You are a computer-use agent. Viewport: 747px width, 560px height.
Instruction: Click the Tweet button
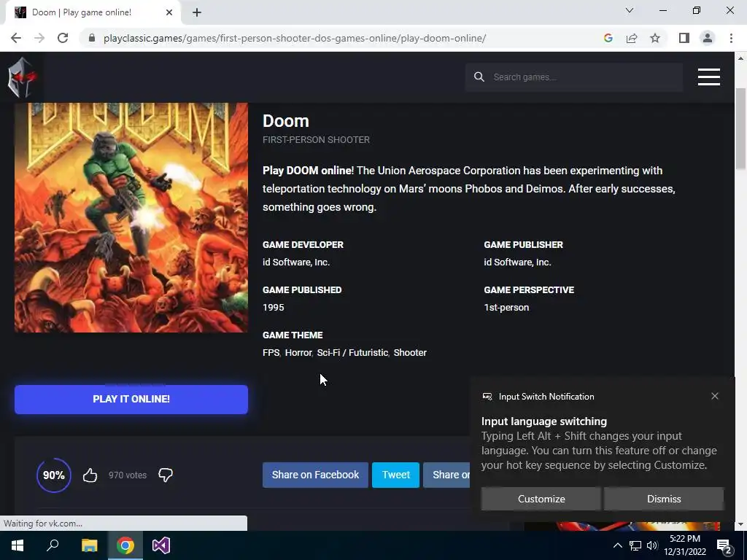[395, 475]
